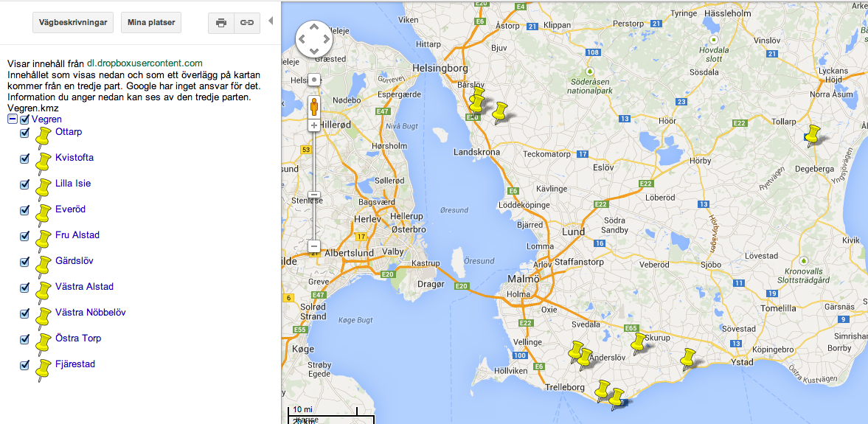Click the Lund city label
This screenshot has height=424, width=868.
[573, 232]
